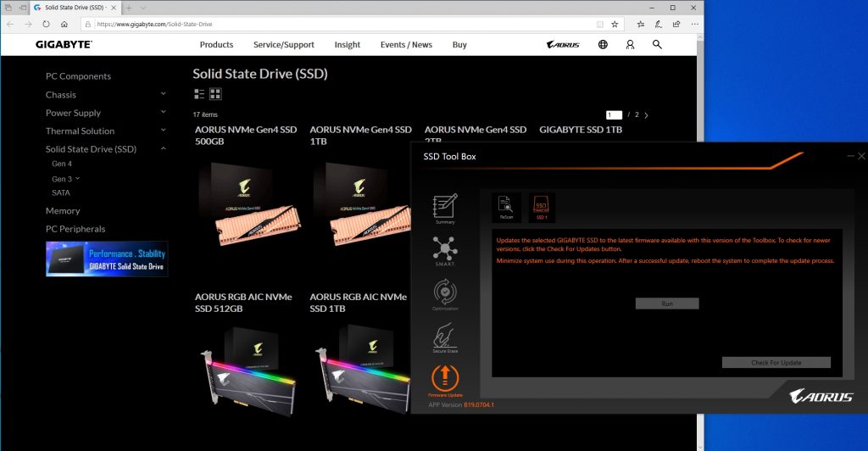Click the browser share icon

point(676,25)
